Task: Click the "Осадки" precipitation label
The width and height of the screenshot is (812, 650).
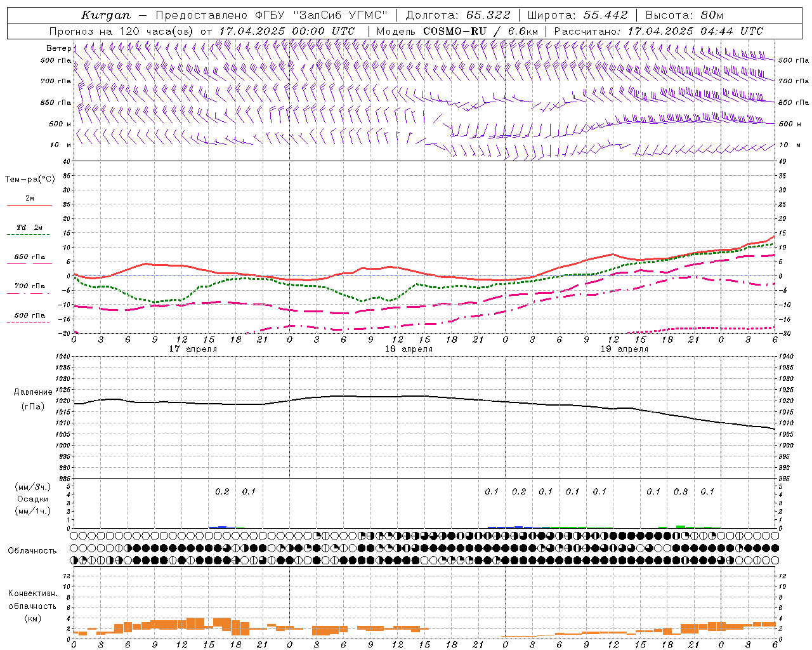Action: (x=33, y=499)
